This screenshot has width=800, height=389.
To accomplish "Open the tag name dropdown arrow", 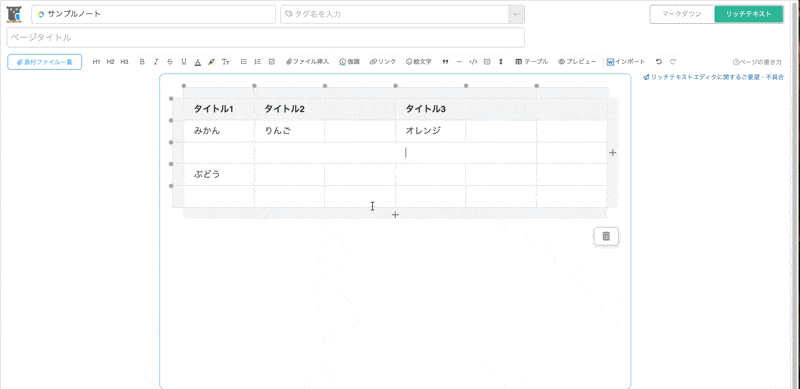I will pos(516,14).
